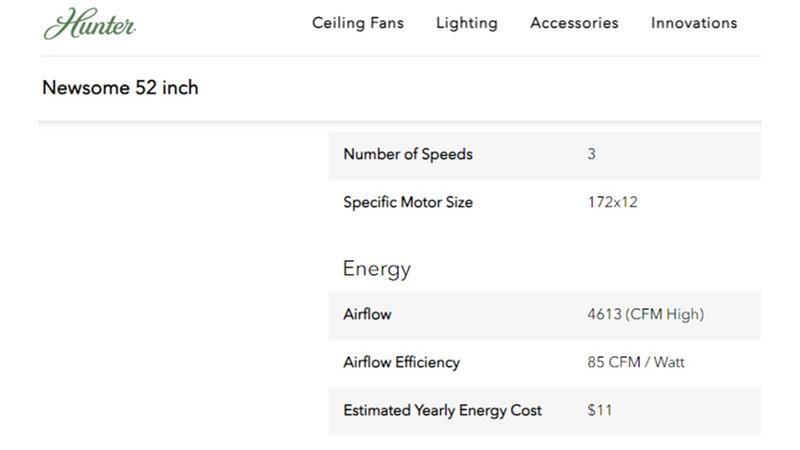Open the Innovations nav item
800x450 pixels.
pos(694,23)
